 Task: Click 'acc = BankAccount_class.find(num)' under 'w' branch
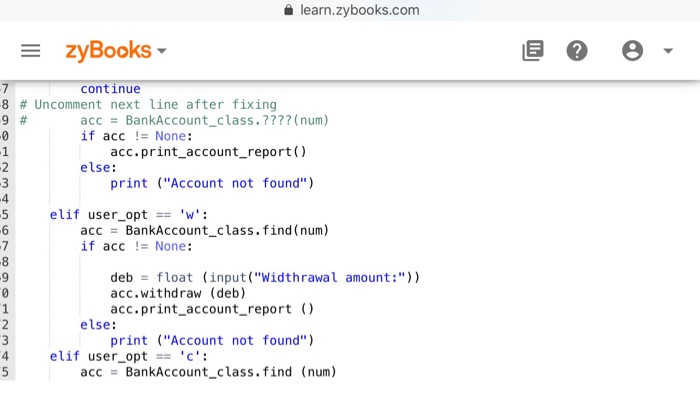204,230
